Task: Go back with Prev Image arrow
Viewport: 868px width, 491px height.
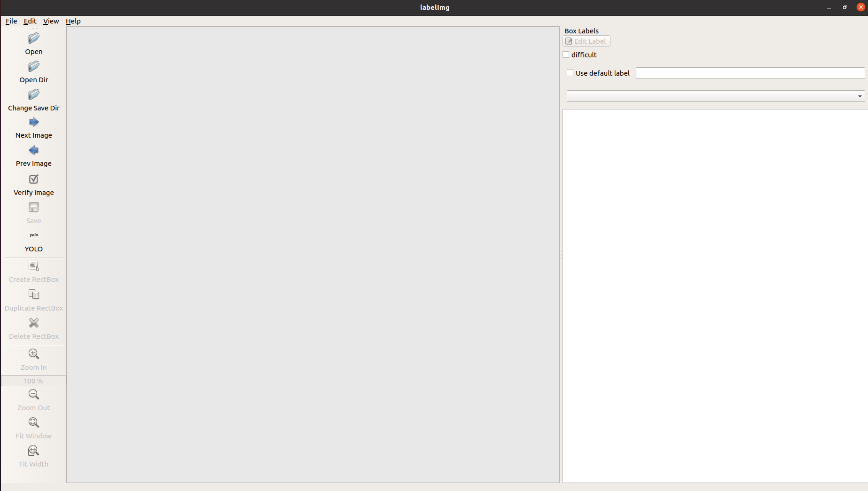Action: 34,150
